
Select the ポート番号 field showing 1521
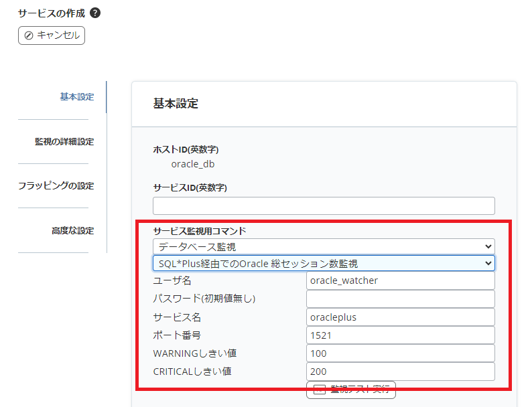(x=400, y=335)
